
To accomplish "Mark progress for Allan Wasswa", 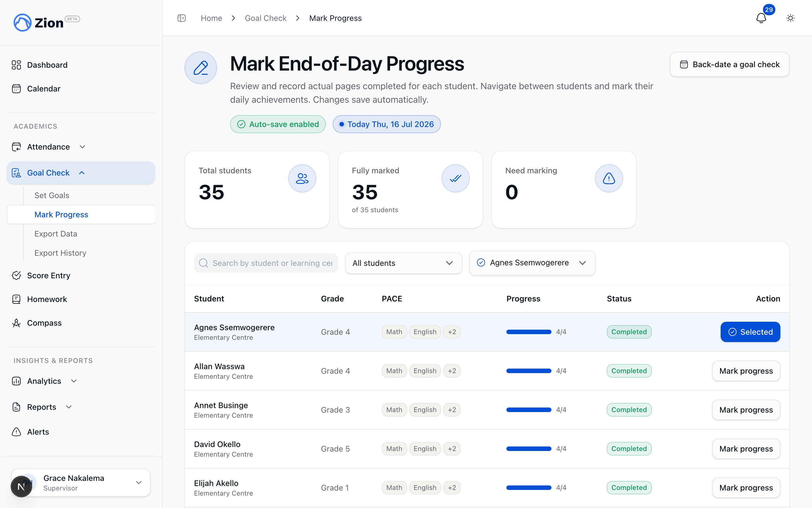I will pos(746,371).
